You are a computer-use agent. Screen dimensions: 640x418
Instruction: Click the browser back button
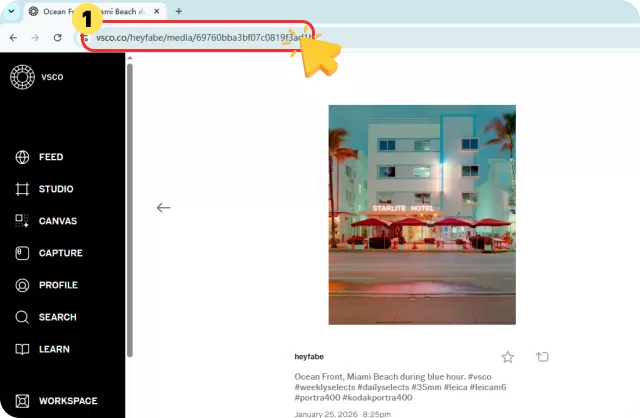tap(13, 38)
